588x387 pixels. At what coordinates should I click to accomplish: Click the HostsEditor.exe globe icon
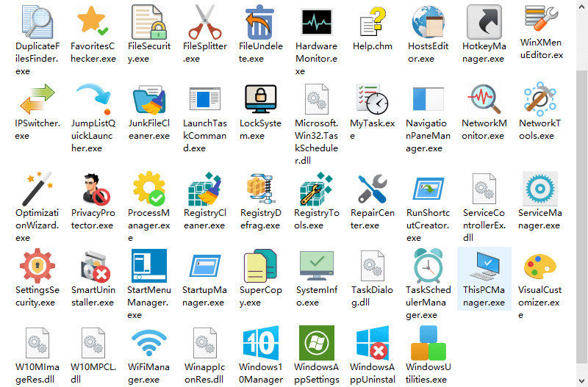click(428, 22)
